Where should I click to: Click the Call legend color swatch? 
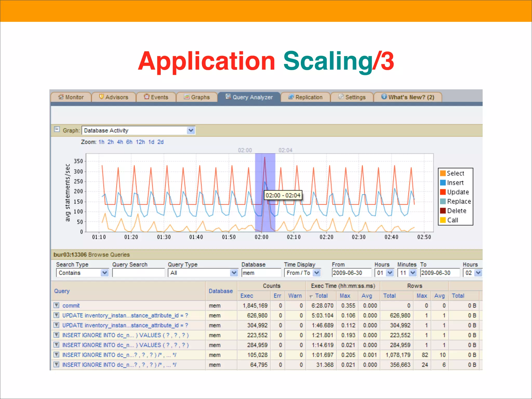tap(443, 220)
